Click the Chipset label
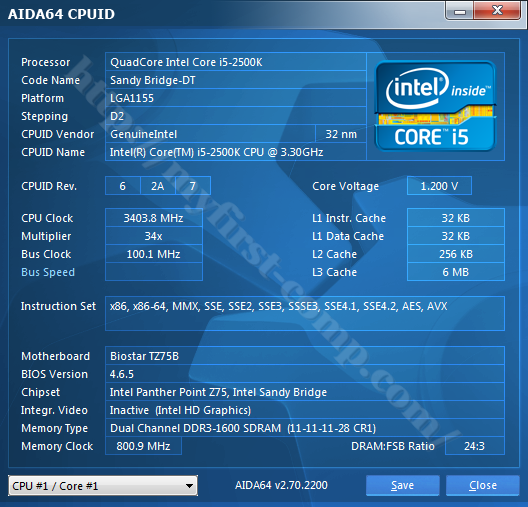Image resolution: width=528 pixels, height=507 pixels. click(x=40, y=392)
